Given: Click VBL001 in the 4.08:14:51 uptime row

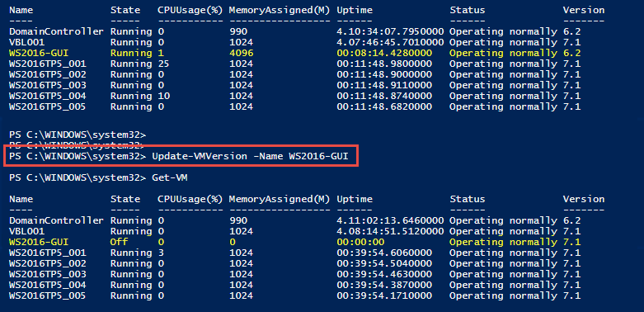Looking at the screenshot, I should 26,231.
